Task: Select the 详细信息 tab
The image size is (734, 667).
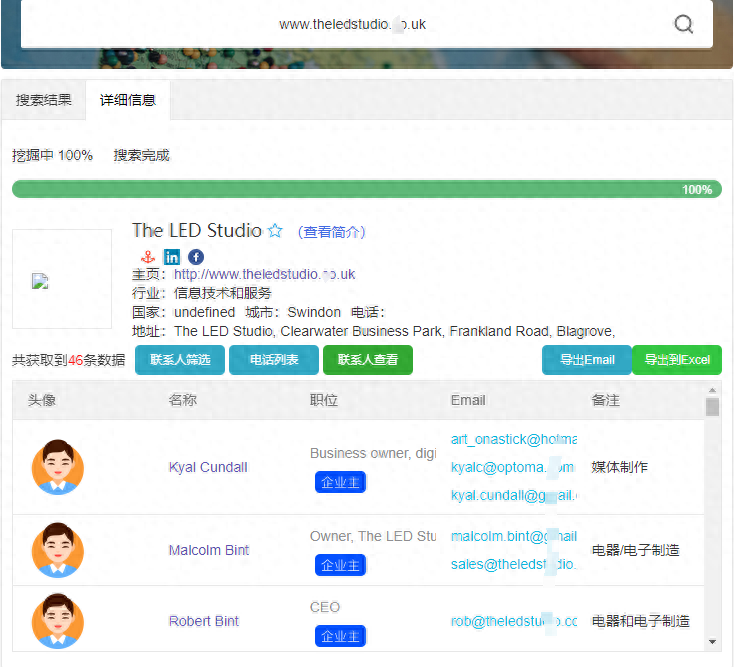Action: click(127, 100)
